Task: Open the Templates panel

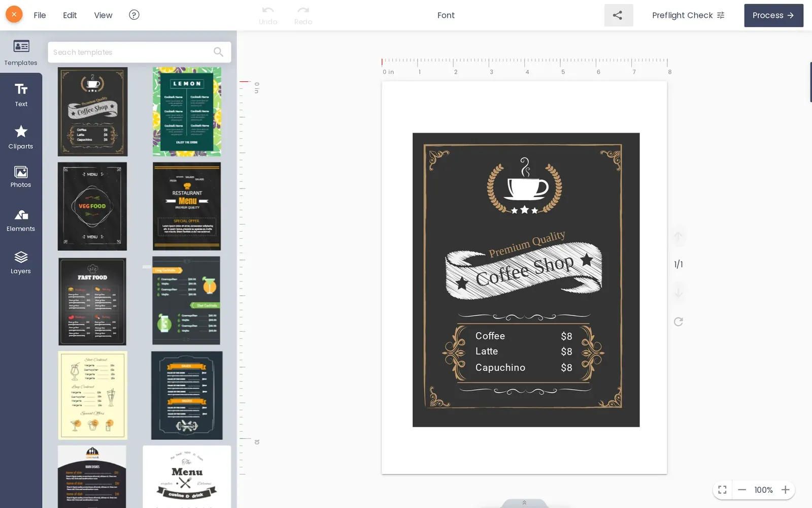Action: [21, 52]
